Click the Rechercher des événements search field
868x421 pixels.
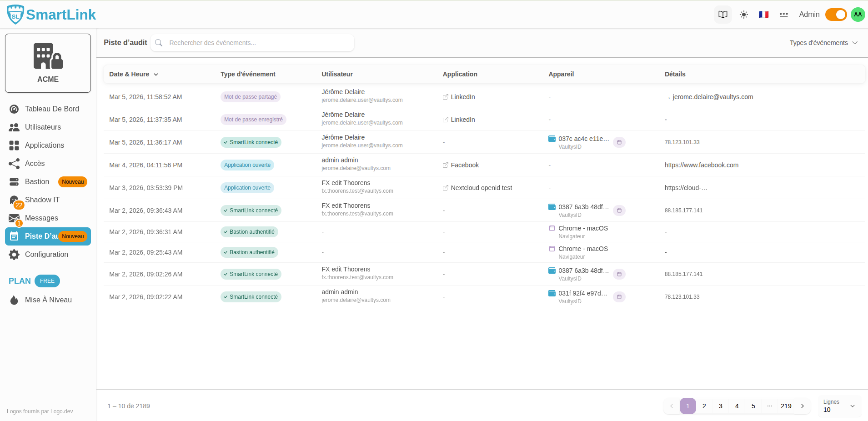[257, 43]
